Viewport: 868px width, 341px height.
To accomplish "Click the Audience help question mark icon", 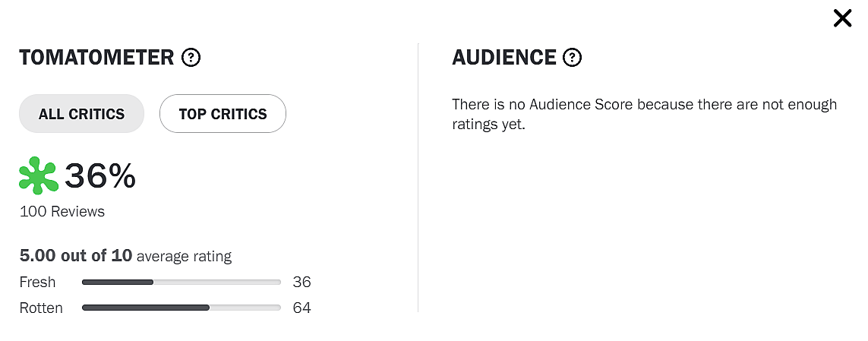I will pos(573,57).
